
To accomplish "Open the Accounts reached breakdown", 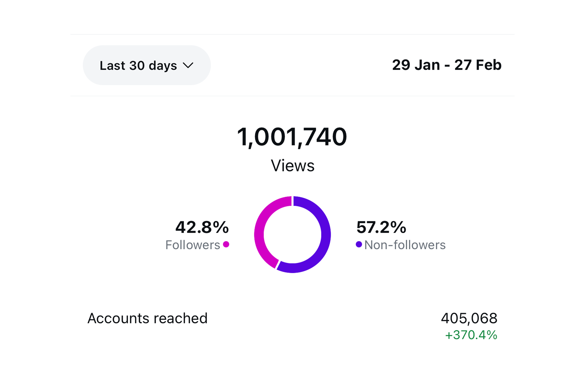I will [148, 318].
